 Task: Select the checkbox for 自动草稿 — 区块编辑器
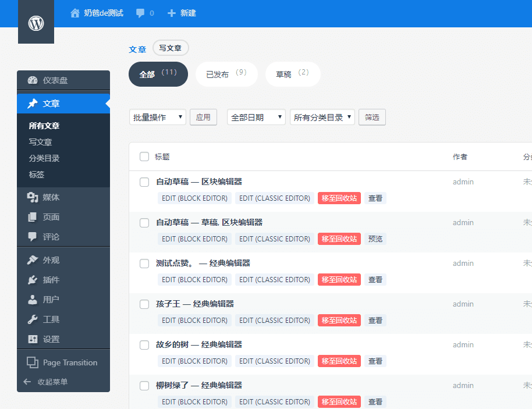pyautogui.click(x=144, y=182)
